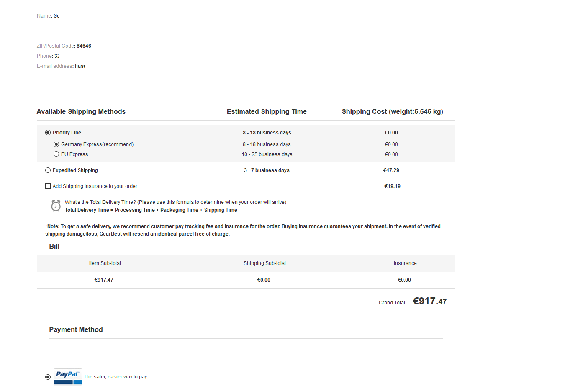Select the PayPal payment radio button

pyautogui.click(x=48, y=377)
